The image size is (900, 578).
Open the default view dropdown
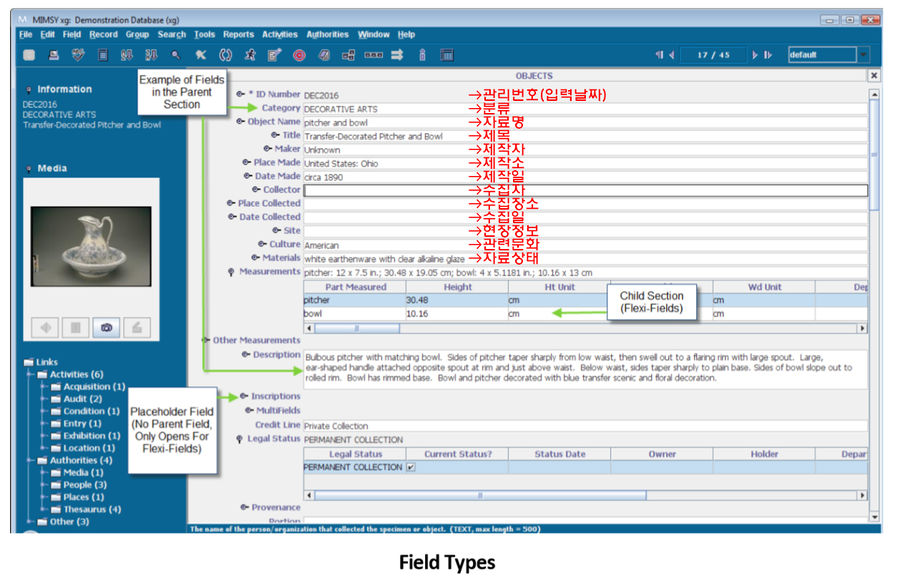pos(862,55)
